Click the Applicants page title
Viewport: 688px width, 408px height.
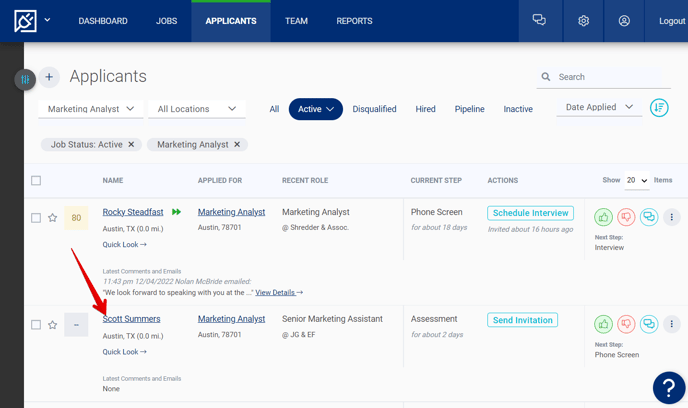tap(108, 76)
